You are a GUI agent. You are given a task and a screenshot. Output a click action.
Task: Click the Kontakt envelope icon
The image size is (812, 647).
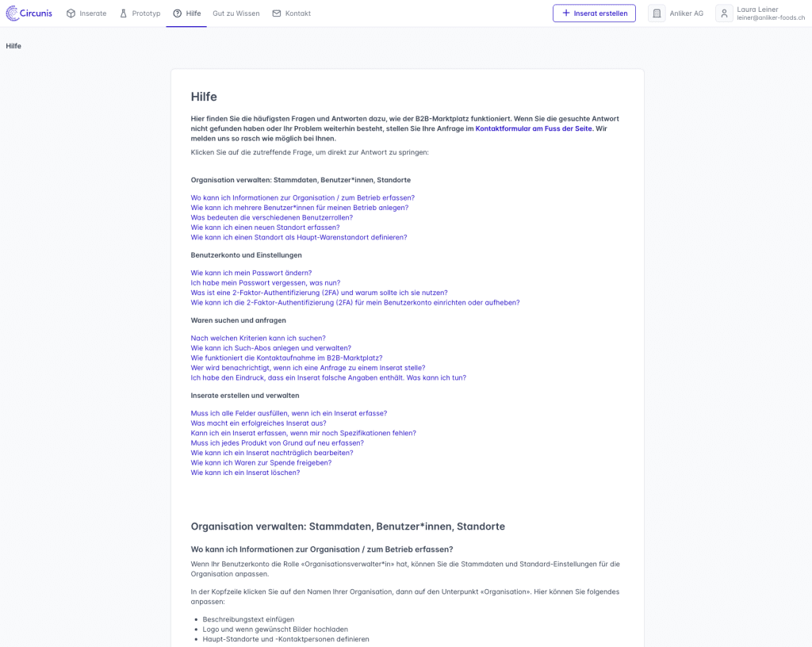click(277, 13)
